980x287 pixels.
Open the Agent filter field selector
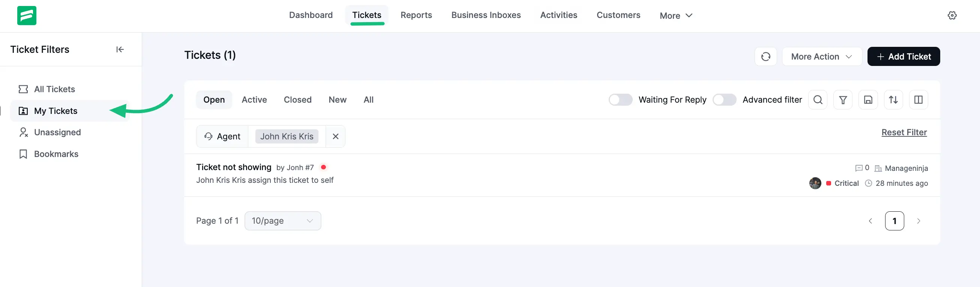pos(222,136)
